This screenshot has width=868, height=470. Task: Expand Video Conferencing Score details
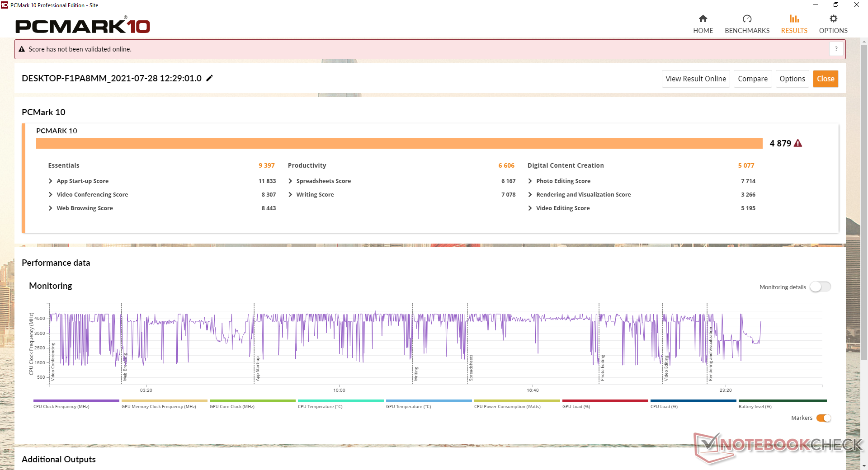[x=51, y=194]
